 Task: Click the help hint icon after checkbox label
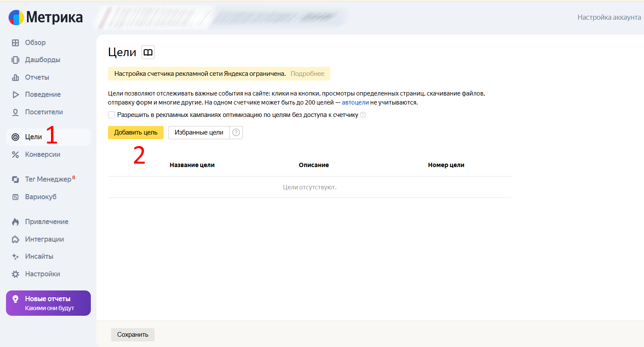pos(363,115)
